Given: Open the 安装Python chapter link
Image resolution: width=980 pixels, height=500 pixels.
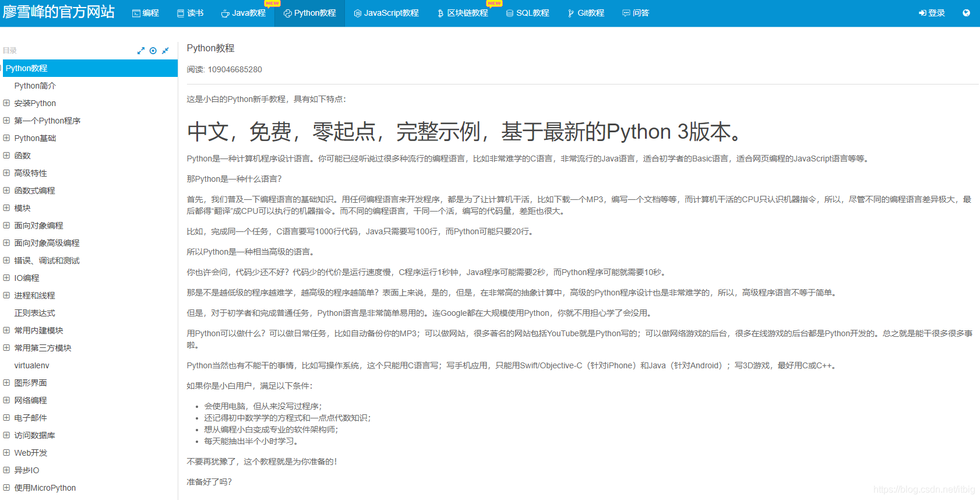Looking at the screenshot, I should pyautogui.click(x=35, y=103).
